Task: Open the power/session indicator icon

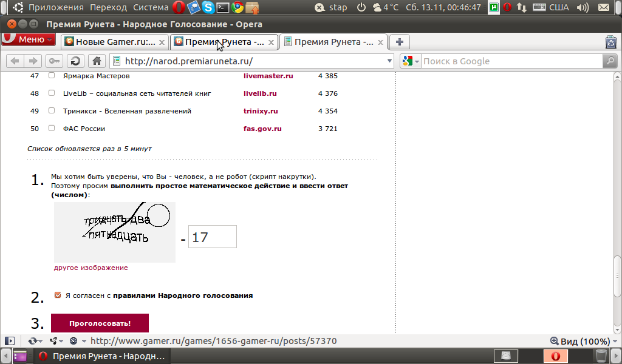Action: click(x=361, y=7)
